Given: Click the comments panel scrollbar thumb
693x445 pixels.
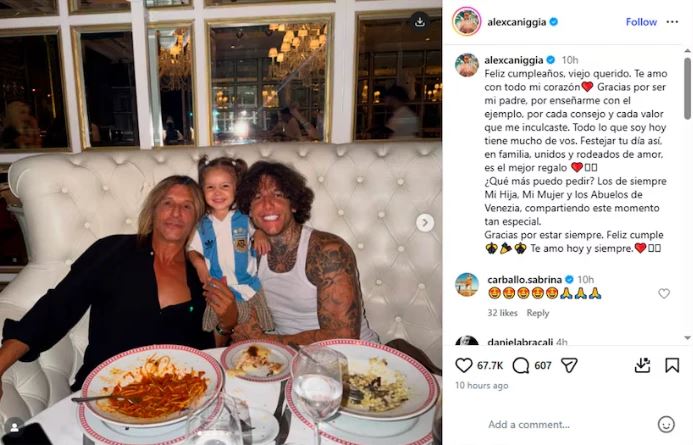Looking at the screenshot, I should pos(687,87).
